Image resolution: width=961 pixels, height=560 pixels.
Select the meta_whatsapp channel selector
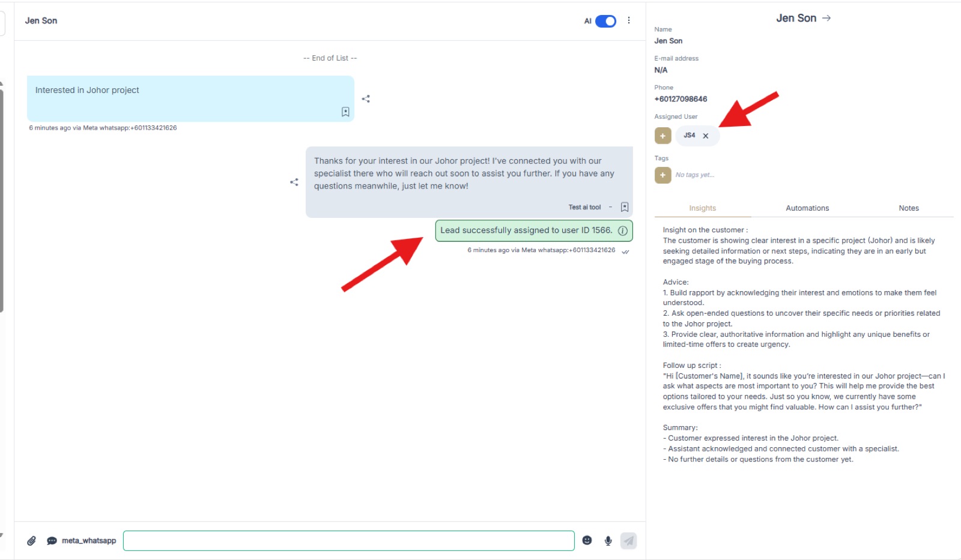(82, 541)
